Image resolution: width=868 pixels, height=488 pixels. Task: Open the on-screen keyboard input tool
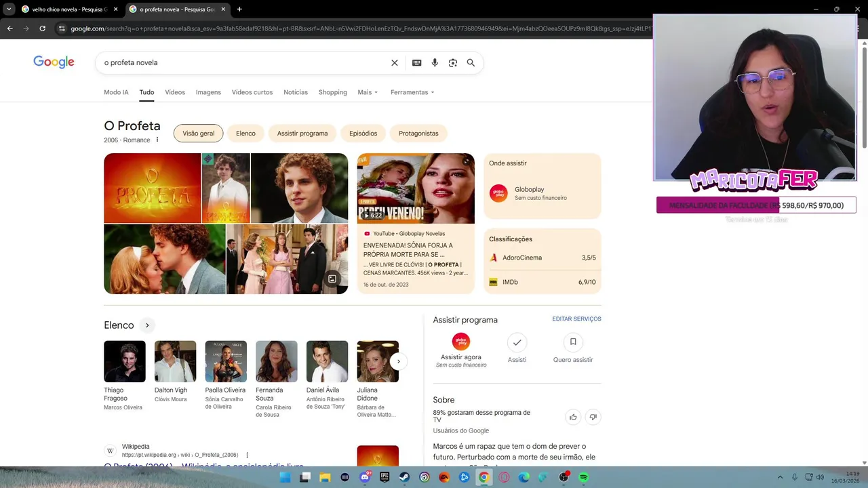coord(417,62)
